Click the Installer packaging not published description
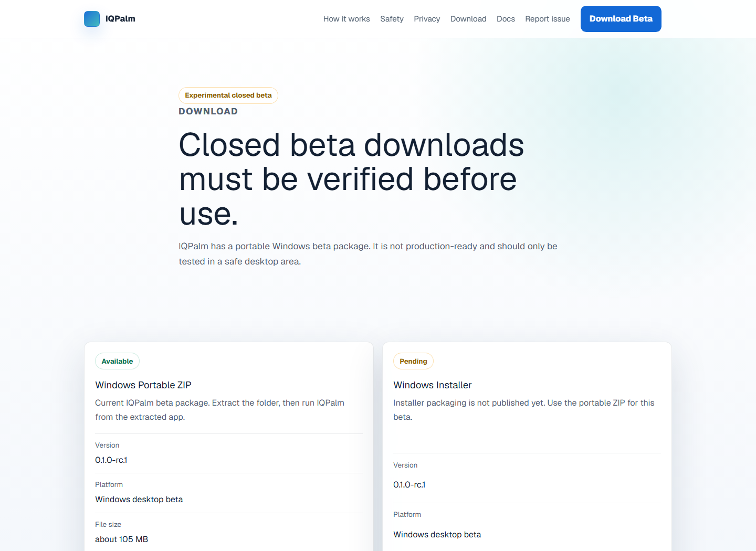This screenshot has height=551, width=756. (x=524, y=410)
